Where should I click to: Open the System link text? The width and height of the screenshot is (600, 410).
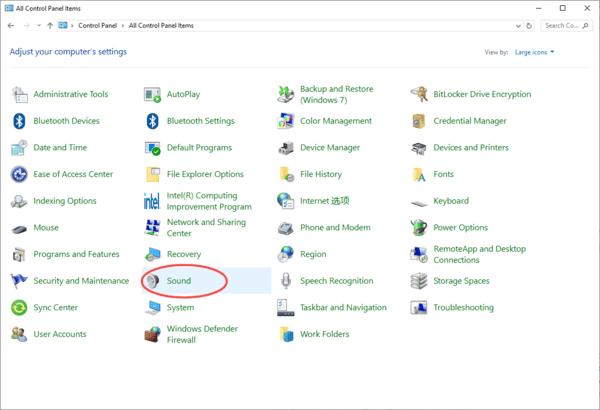180,308
